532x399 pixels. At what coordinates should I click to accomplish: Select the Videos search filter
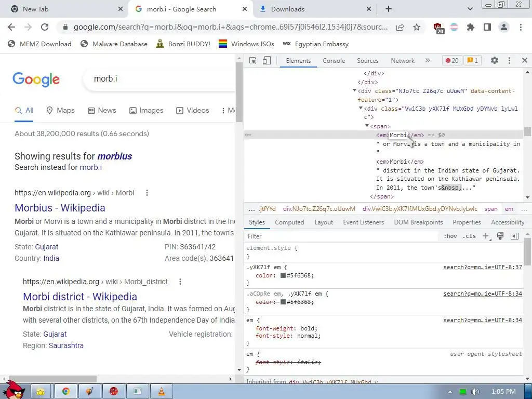[x=192, y=110]
